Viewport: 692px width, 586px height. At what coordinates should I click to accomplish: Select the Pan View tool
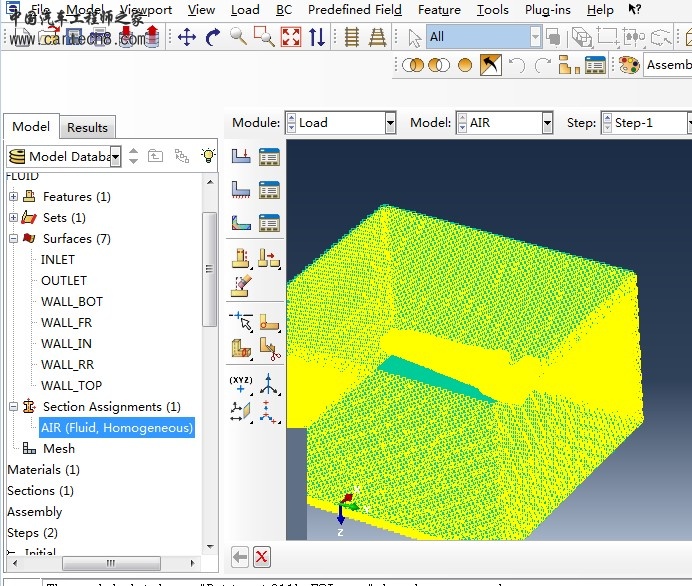pos(186,37)
